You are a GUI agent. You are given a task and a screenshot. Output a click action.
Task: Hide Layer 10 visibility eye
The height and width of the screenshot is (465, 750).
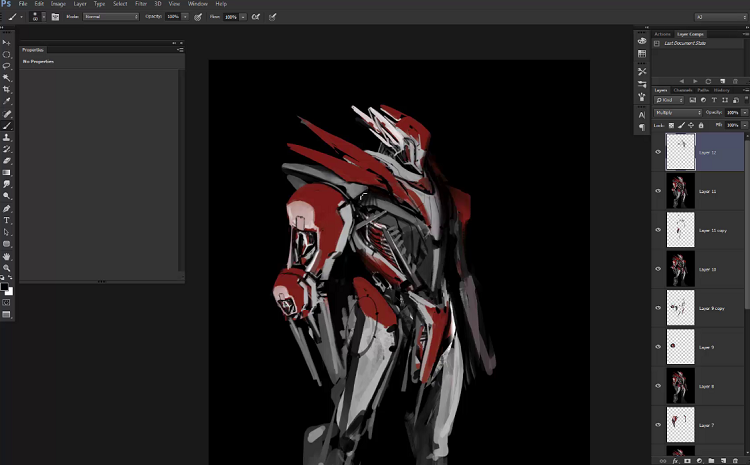pos(658,269)
